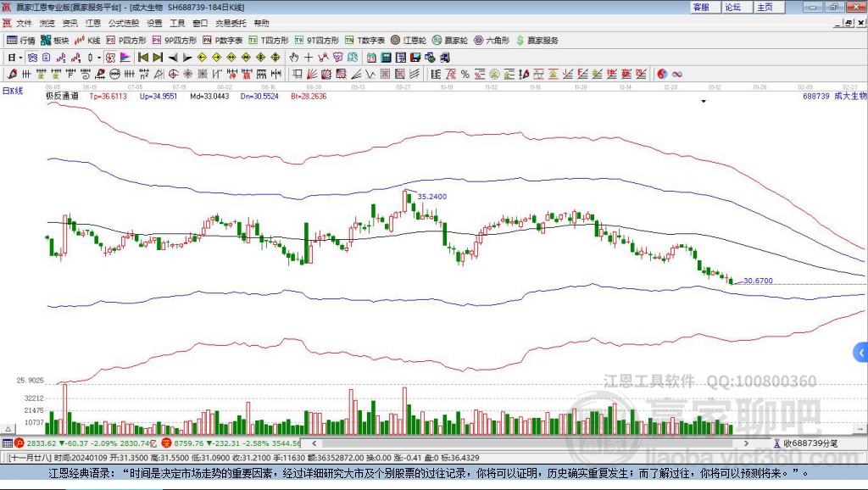This screenshot has height=490, width=868.
Task: Open the 论坛 forum link
Action: click(732, 7)
